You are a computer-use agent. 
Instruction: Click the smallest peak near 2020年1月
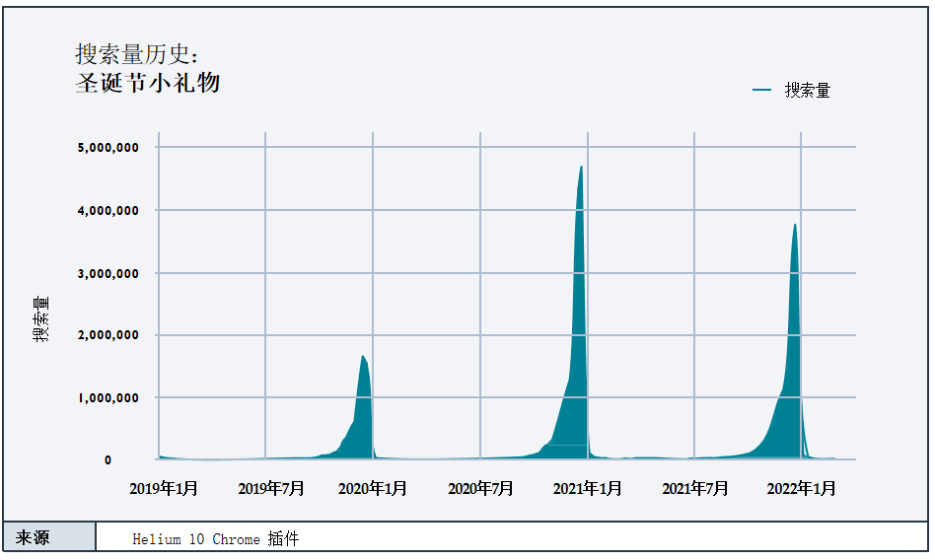[363, 358]
